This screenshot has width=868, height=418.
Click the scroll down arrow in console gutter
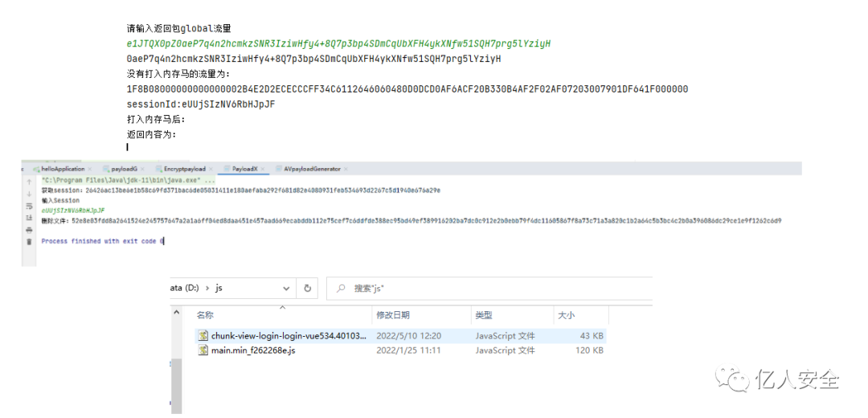[29, 194]
